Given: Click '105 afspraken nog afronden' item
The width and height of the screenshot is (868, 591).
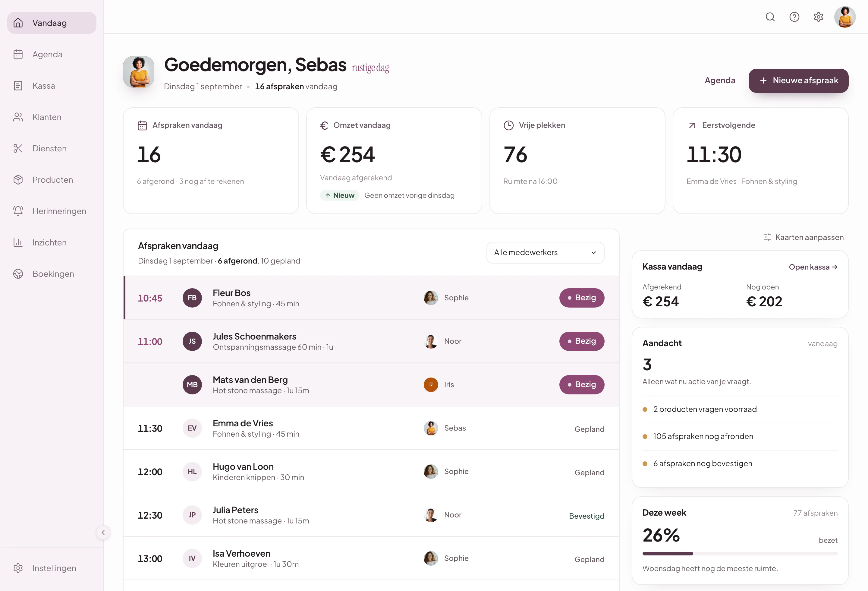Looking at the screenshot, I should tap(740, 436).
